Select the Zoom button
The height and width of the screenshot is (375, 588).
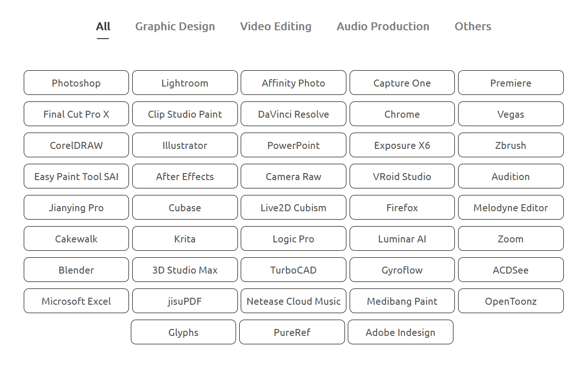point(511,239)
